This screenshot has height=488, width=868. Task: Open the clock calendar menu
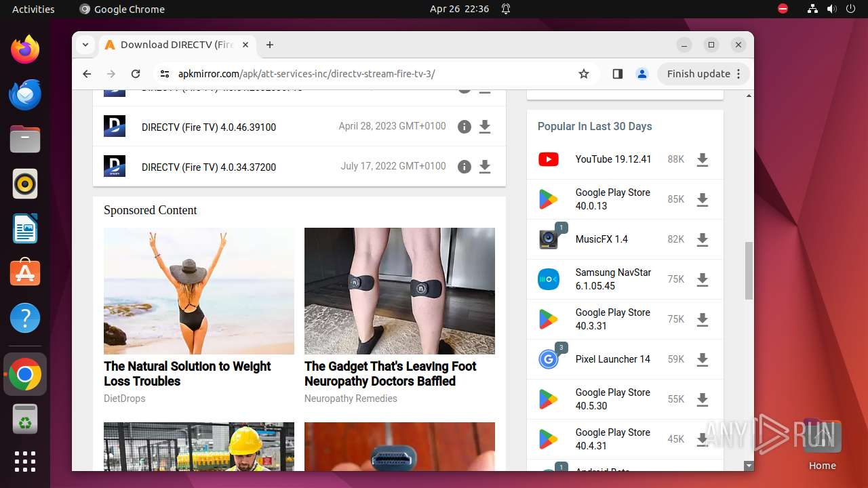tap(459, 9)
